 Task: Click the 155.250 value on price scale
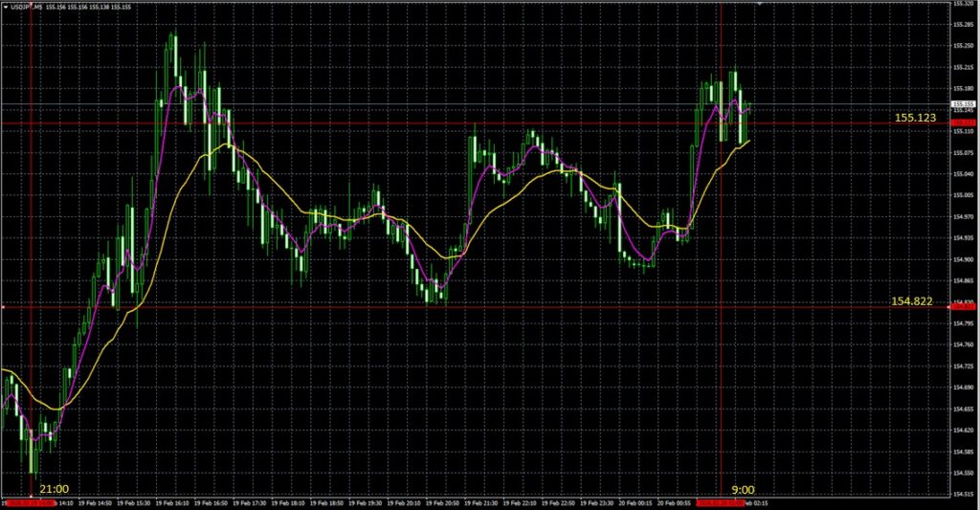[963, 46]
